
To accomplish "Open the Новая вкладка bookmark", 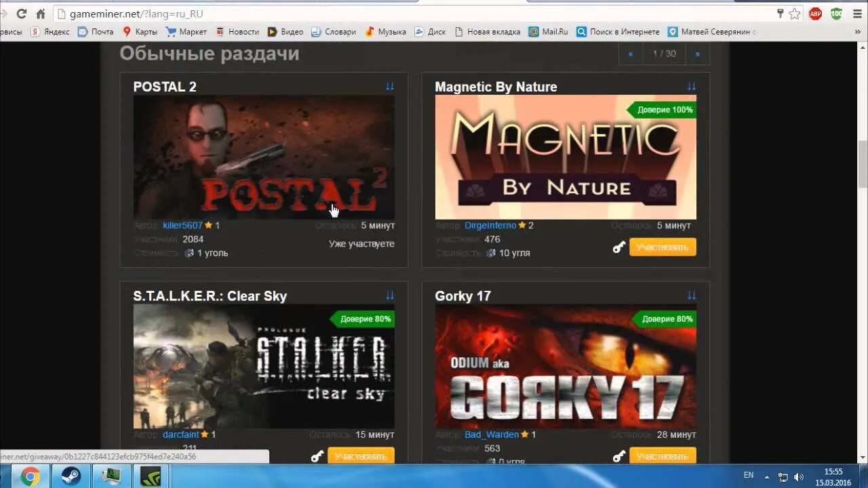I will pos(488,32).
